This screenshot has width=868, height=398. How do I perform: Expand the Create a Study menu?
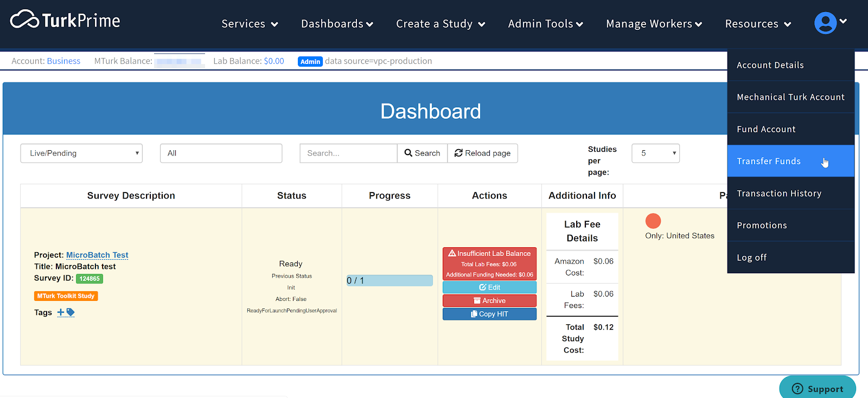pos(440,24)
